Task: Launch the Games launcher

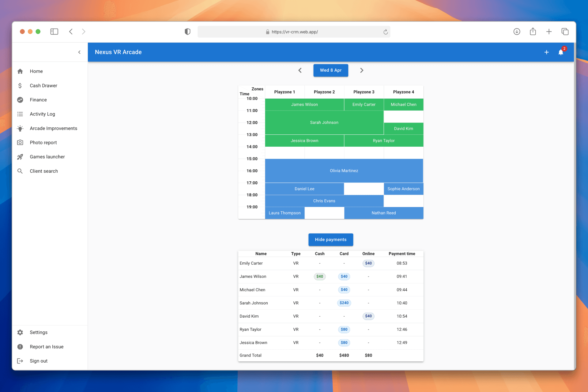Action: coord(47,156)
